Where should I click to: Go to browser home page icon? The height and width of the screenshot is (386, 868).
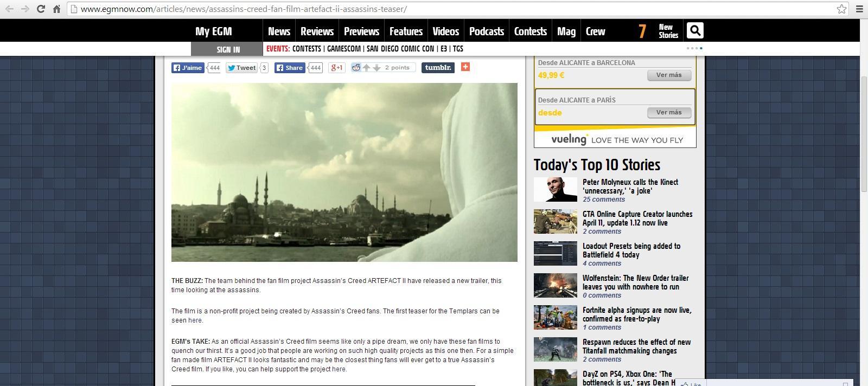click(x=56, y=9)
